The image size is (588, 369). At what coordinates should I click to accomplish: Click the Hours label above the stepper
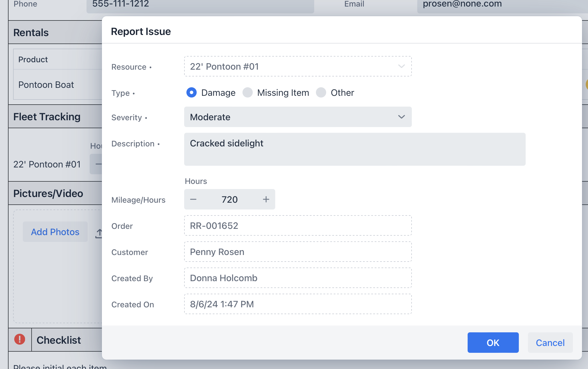click(x=196, y=181)
